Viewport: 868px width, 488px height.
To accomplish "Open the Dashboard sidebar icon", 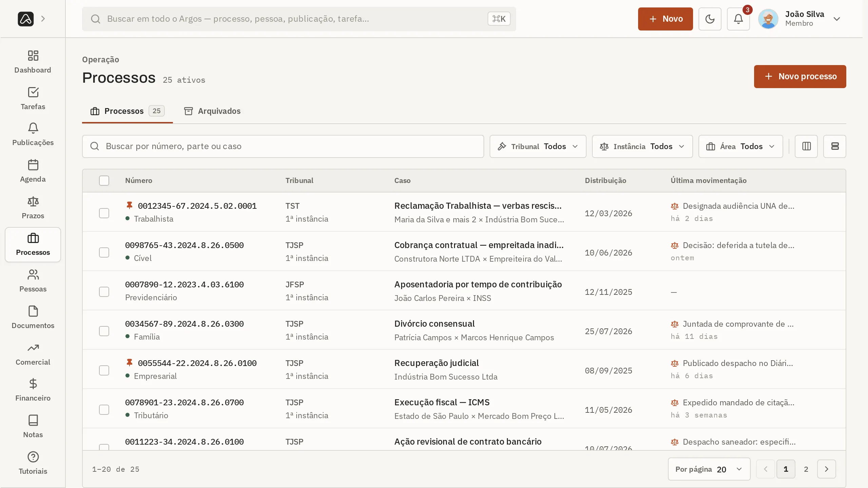I will 33,56.
